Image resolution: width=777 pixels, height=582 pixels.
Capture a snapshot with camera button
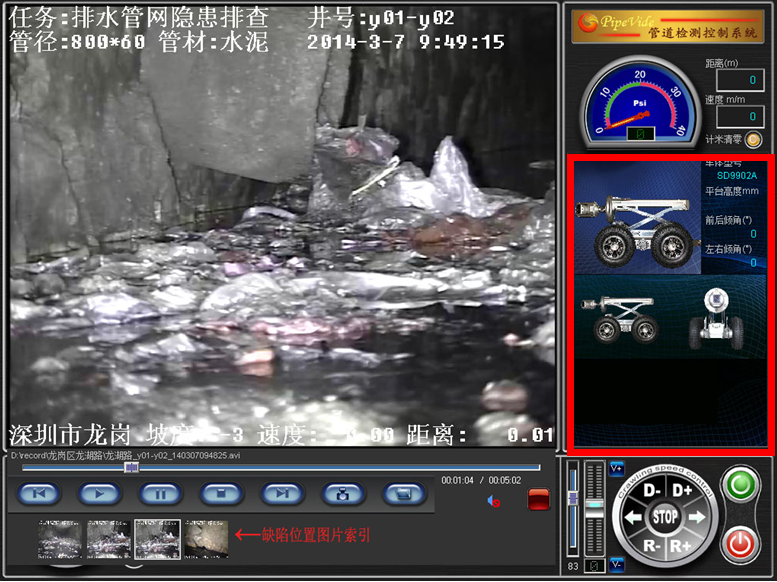[343, 494]
